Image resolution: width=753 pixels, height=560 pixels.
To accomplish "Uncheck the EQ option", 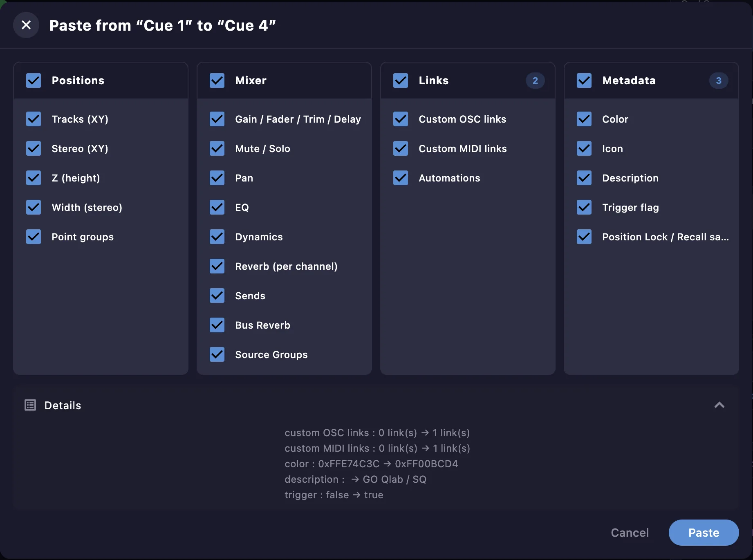I will coord(217,207).
